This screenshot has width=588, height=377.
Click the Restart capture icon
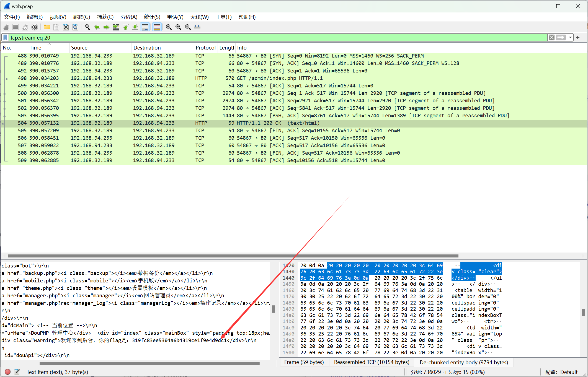click(25, 27)
